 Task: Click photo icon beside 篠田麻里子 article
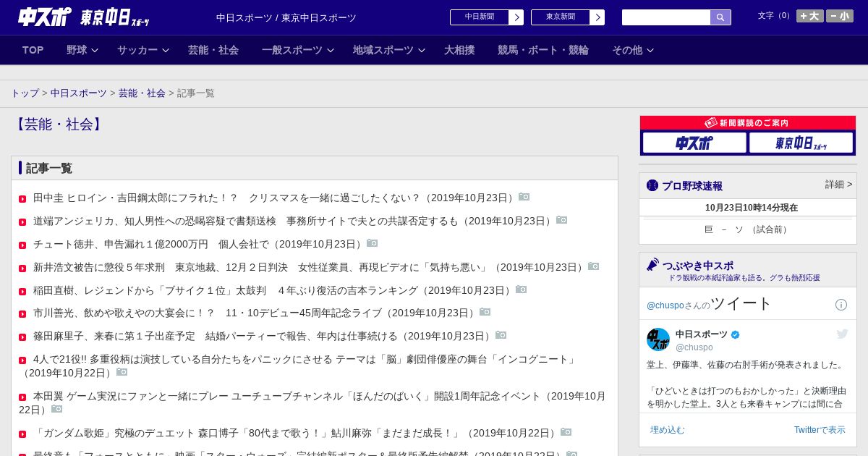pos(501,335)
